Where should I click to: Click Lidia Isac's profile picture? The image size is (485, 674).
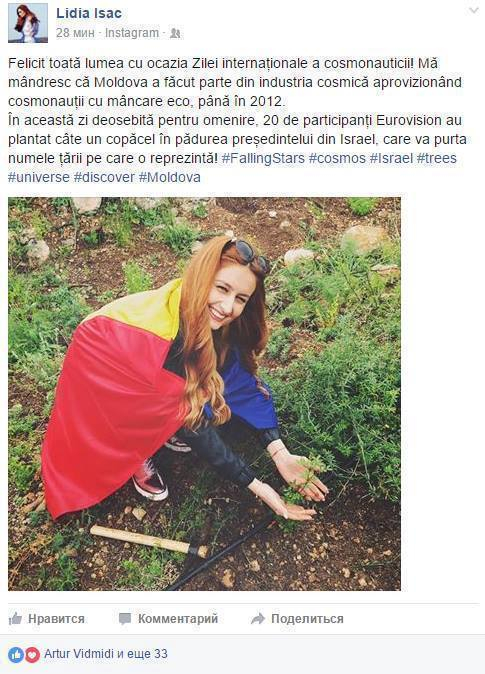point(28,23)
